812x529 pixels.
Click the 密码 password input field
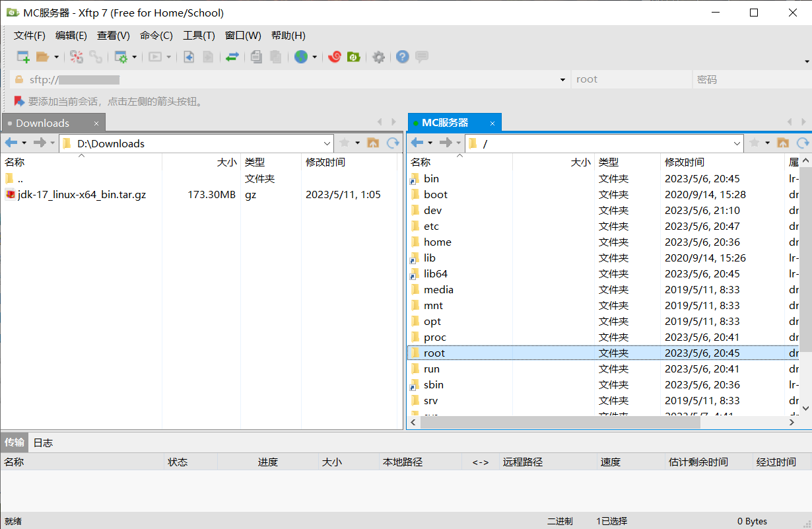749,80
